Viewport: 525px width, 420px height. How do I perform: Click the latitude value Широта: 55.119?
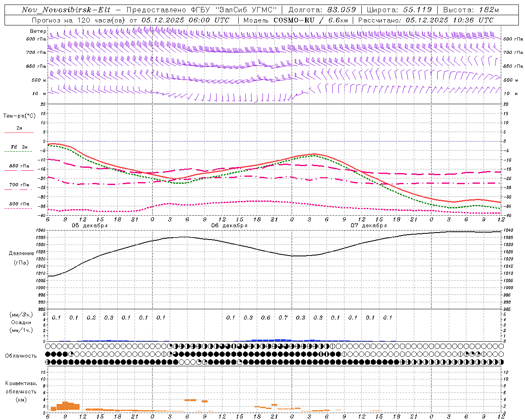pos(399,10)
